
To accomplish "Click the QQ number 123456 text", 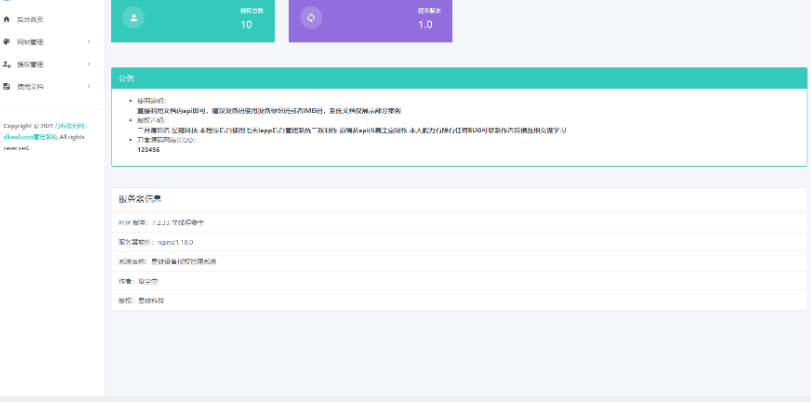I will [x=148, y=149].
